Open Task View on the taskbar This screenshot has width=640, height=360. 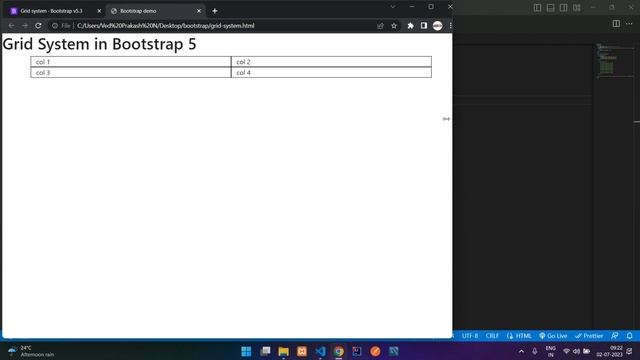click(x=265, y=351)
